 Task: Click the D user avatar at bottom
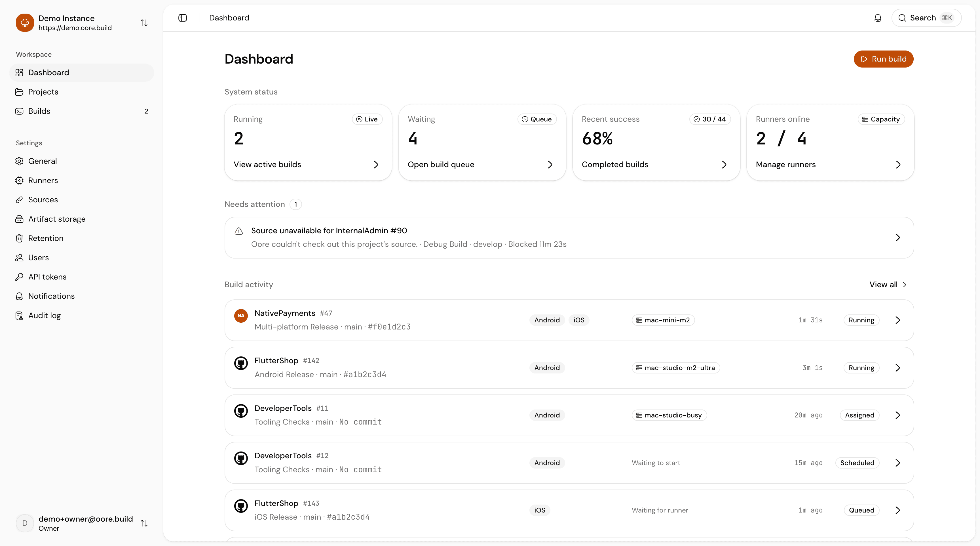click(25, 523)
